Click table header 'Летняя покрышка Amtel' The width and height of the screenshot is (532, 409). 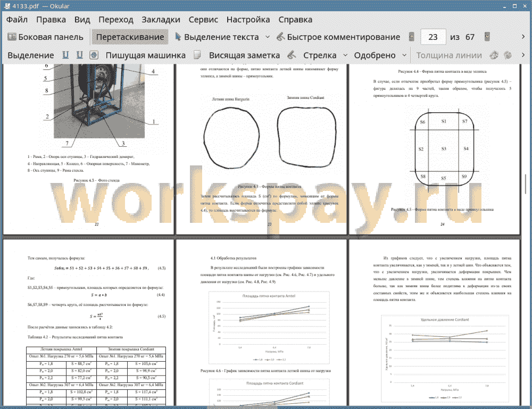61,349
